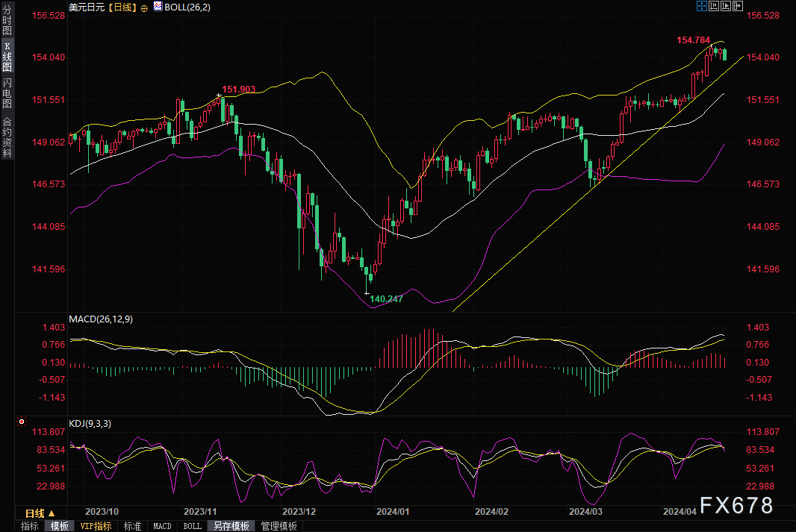Click the 另存模板 button
Viewport: 796px width, 532px height.
point(231,526)
